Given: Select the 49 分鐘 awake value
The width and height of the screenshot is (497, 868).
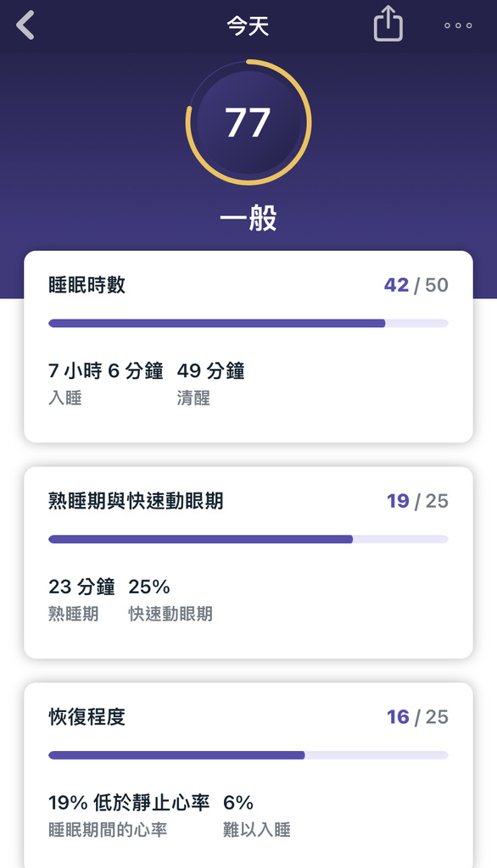Looking at the screenshot, I should pos(210,370).
